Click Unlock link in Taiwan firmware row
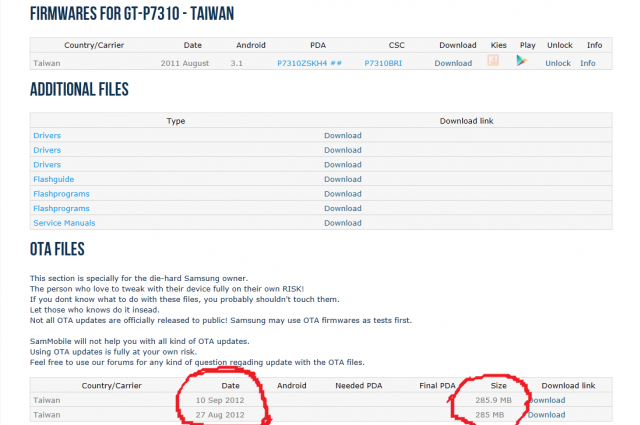Image resolution: width=640 pixels, height=425 pixels. (558, 63)
